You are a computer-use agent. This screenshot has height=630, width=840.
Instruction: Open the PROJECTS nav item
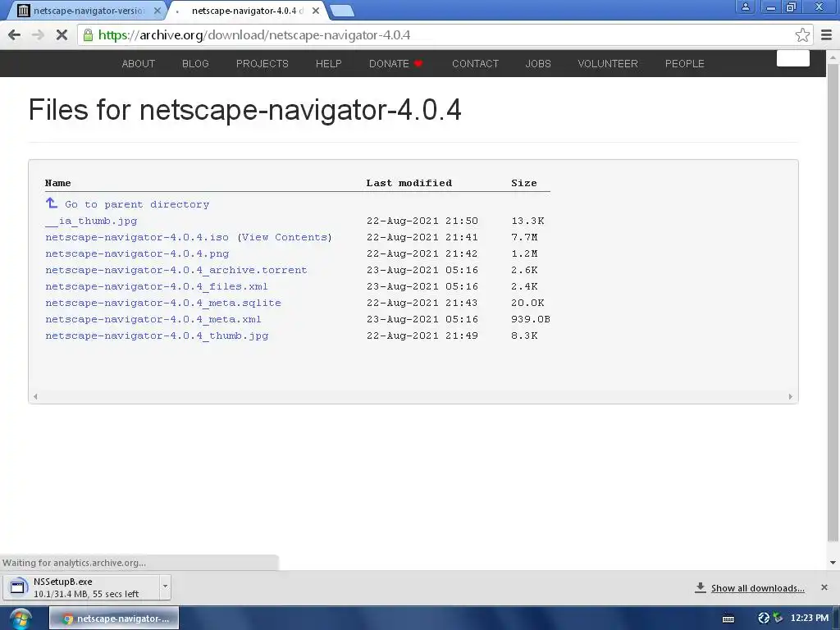tap(262, 64)
